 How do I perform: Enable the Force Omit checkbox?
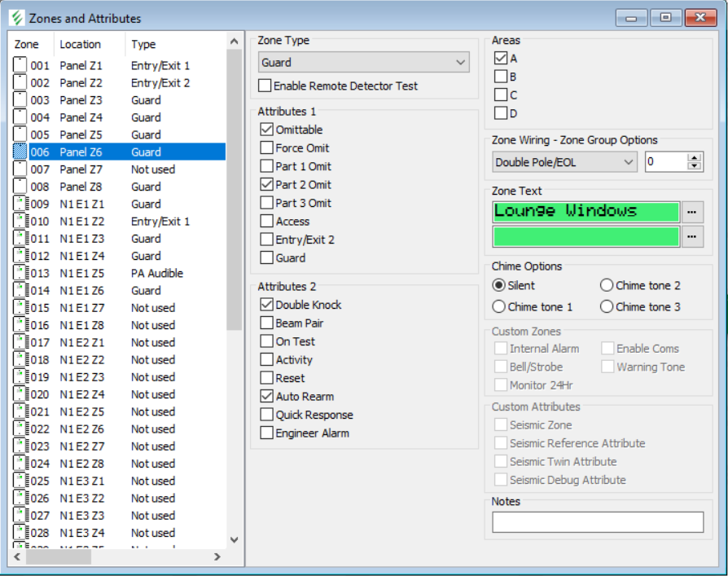[266, 148]
